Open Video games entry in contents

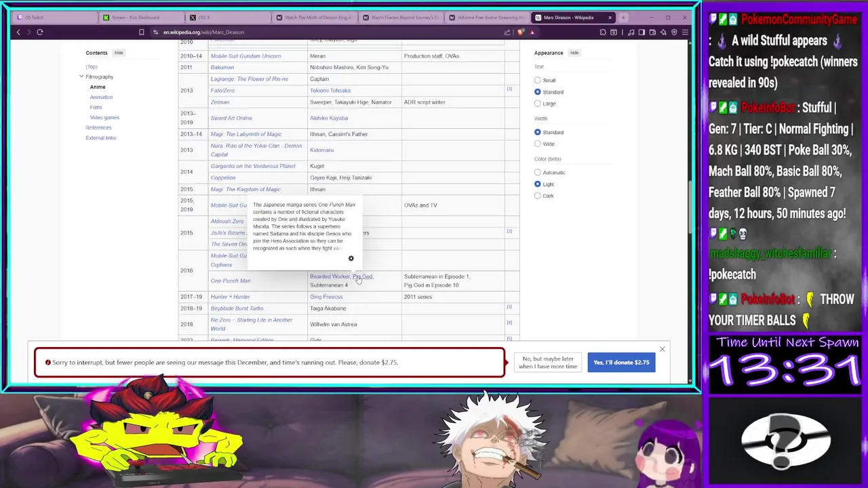(104, 117)
